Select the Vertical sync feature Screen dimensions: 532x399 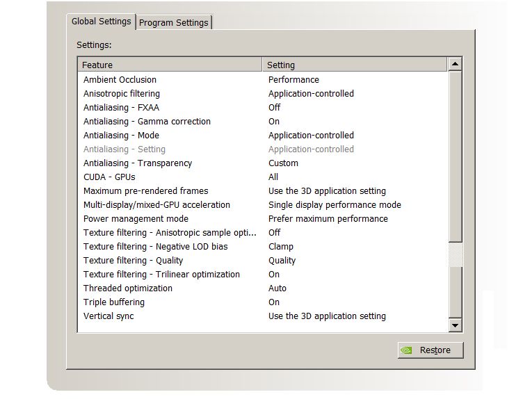[x=108, y=316]
